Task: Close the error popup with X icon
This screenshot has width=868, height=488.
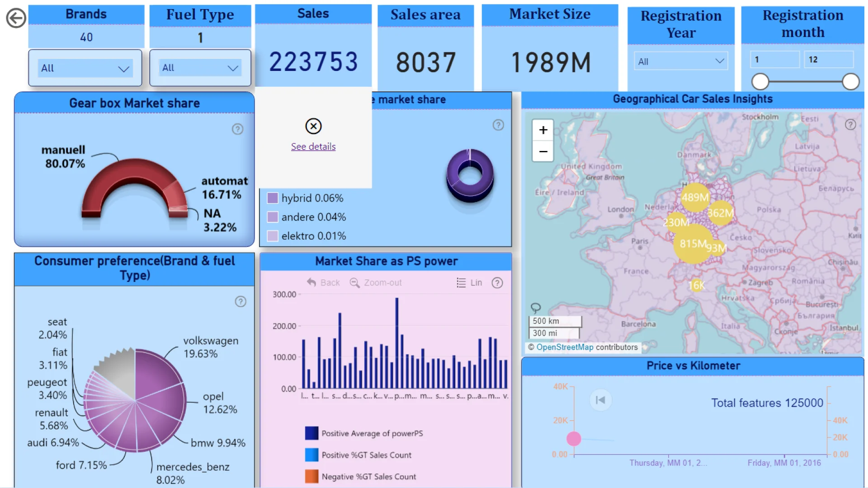Action: (x=313, y=126)
